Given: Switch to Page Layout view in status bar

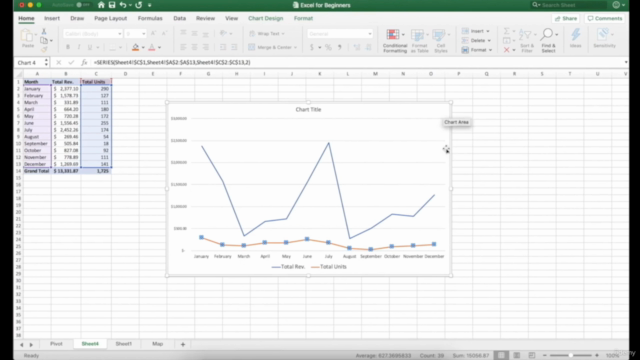Looking at the screenshot, I should pos(517,356).
